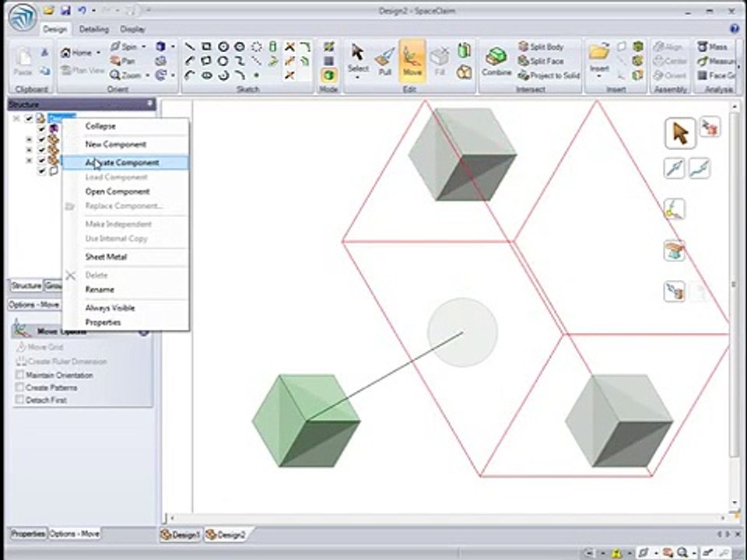Select the Rectangle sketch tool
The width and height of the screenshot is (747, 560).
tap(206, 47)
